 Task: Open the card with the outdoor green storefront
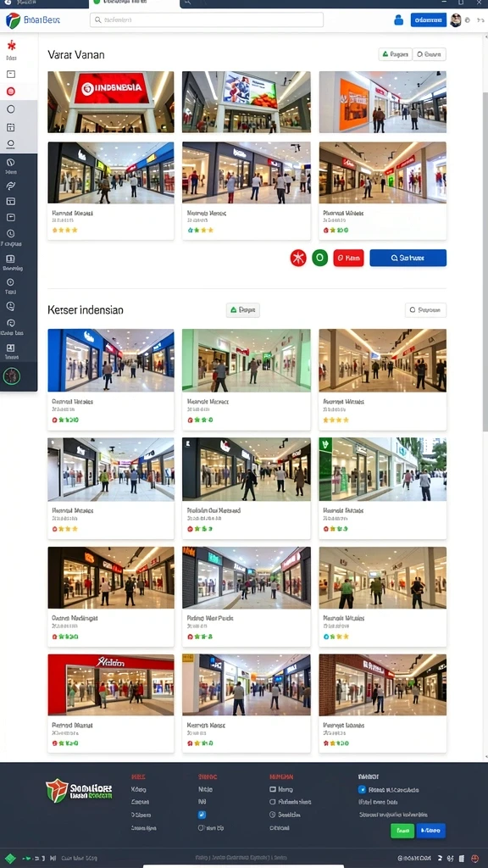(x=382, y=487)
